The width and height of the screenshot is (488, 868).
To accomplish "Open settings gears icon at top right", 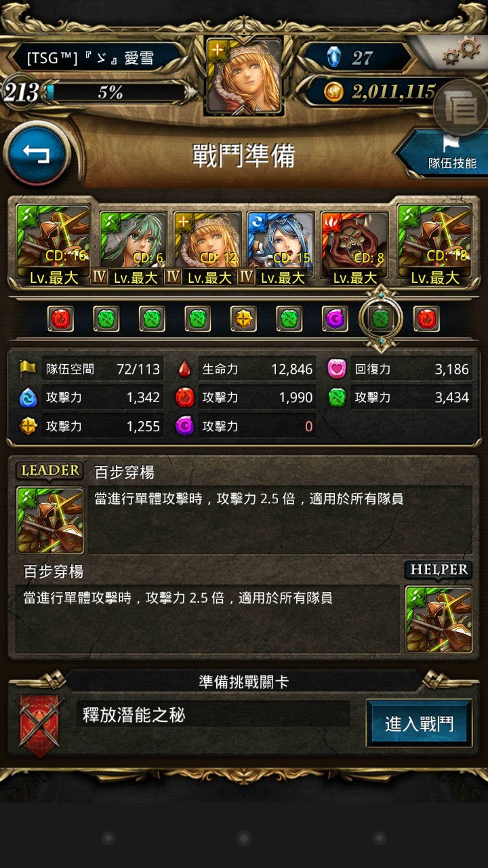I will pyautogui.click(x=462, y=52).
